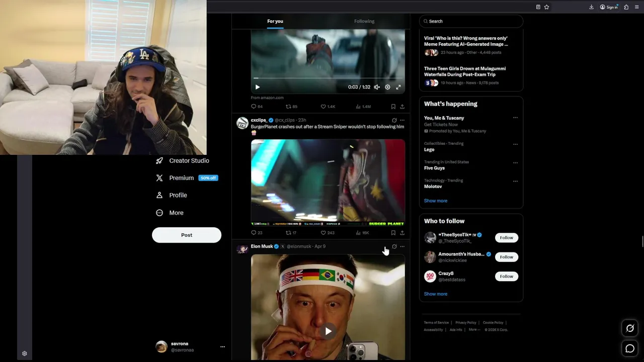This screenshot has height=362, width=644.
Task: Open Privacy Policy link
Action: [466, 323]
